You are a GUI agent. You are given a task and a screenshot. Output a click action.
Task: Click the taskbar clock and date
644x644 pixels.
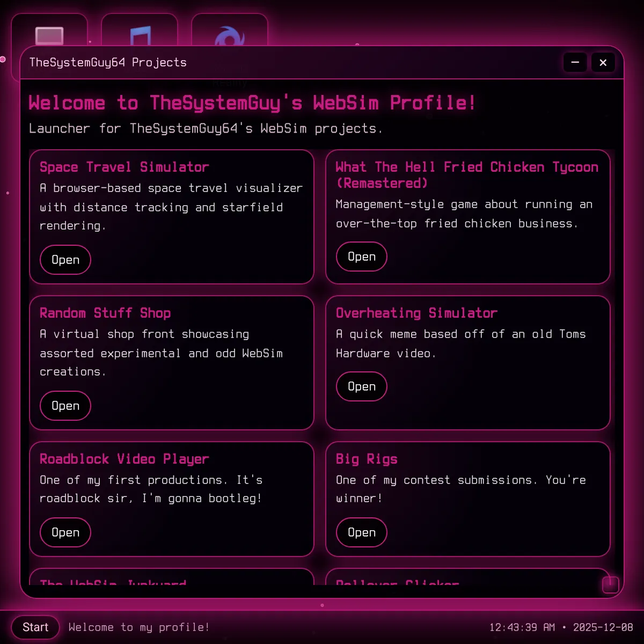pyautogui.click(x=561, y=627)
